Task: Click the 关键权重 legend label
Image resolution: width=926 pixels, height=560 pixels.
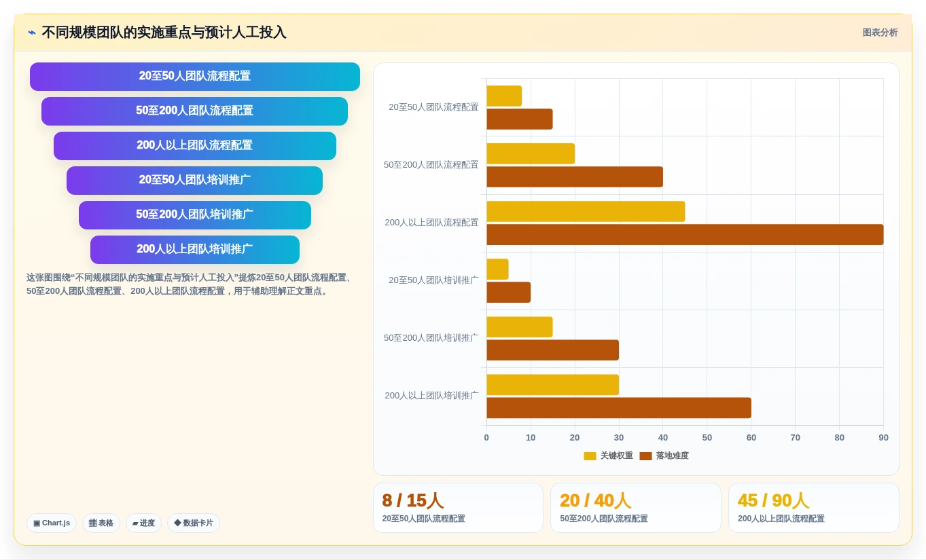Action: tap(616, 456)
